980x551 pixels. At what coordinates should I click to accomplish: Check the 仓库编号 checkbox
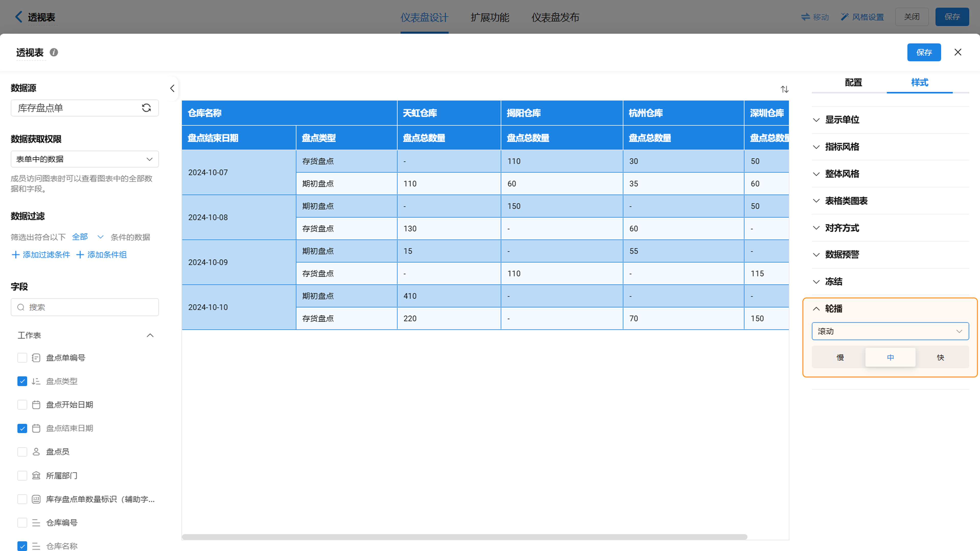(22, 523)
